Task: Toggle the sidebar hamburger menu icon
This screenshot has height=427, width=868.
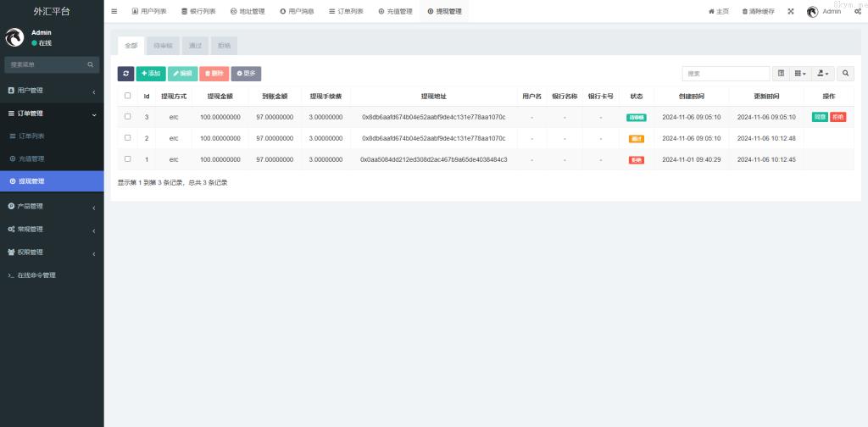Action: coord(114,11)
